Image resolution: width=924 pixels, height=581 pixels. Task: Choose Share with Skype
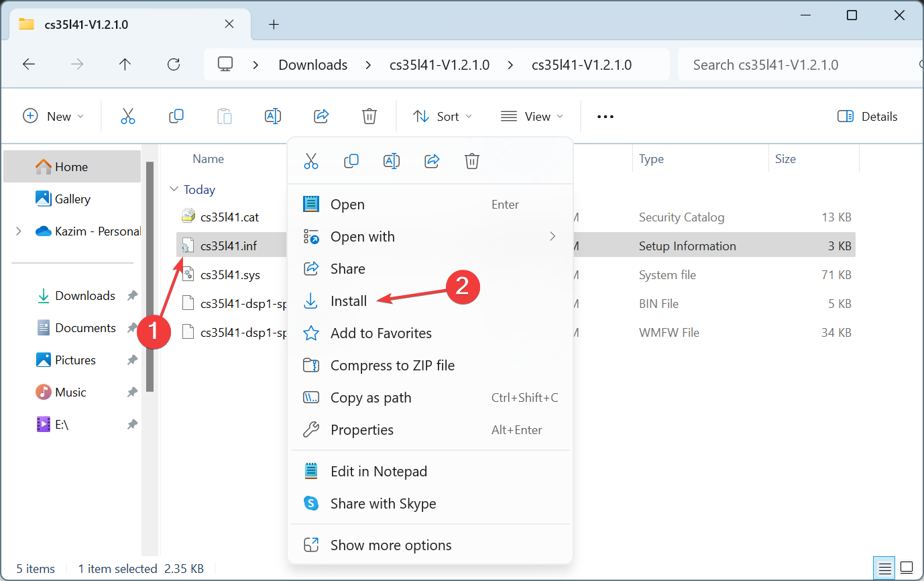pyautogui.click(x=430, y=503)
